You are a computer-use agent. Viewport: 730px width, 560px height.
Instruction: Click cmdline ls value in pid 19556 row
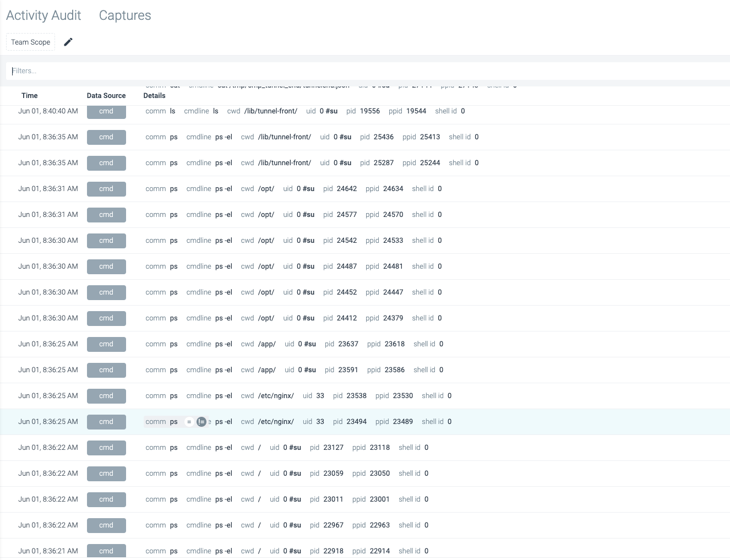pyautogui.click(x=216, y=111)
